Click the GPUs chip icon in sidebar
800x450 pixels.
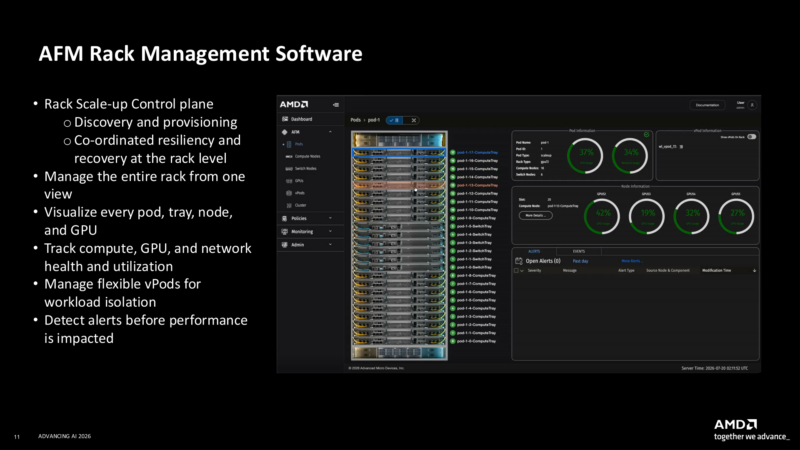click(289, 181)
